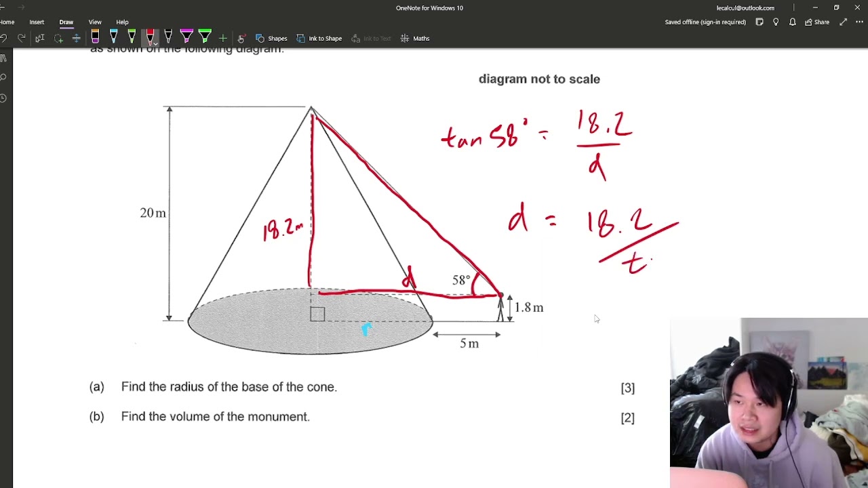Switch to the Insert tab
The image size is (868, 488).
point(37,22)
